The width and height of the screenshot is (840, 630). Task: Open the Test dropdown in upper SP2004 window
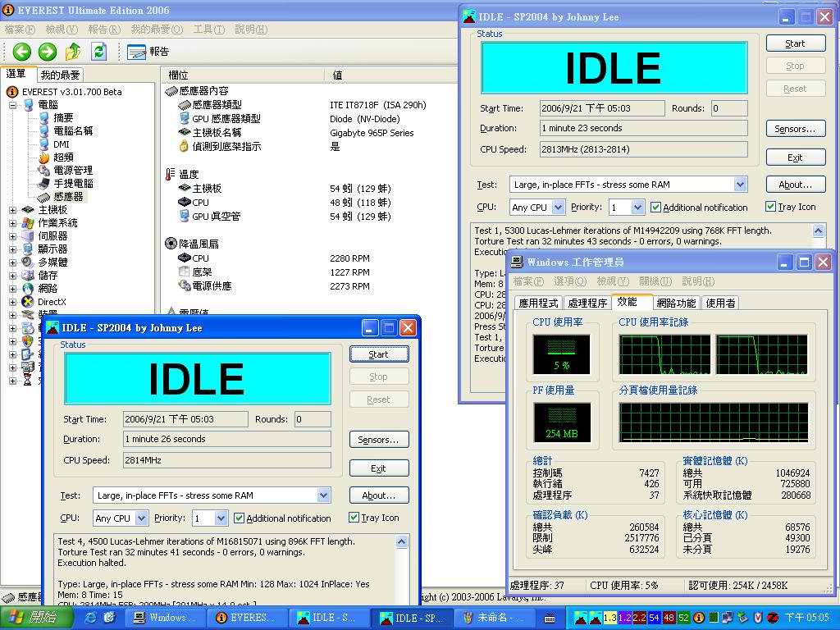click(x=741, y=185)
